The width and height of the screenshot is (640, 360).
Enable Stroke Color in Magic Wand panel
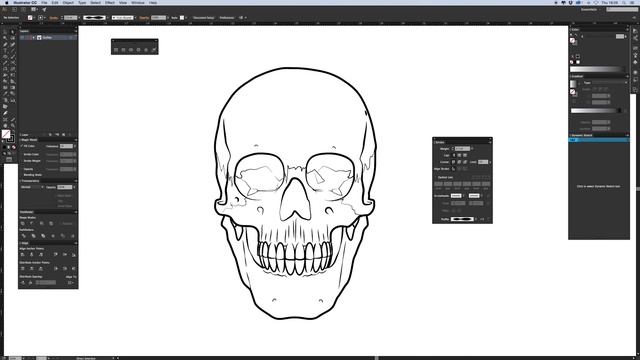(21, 154)
